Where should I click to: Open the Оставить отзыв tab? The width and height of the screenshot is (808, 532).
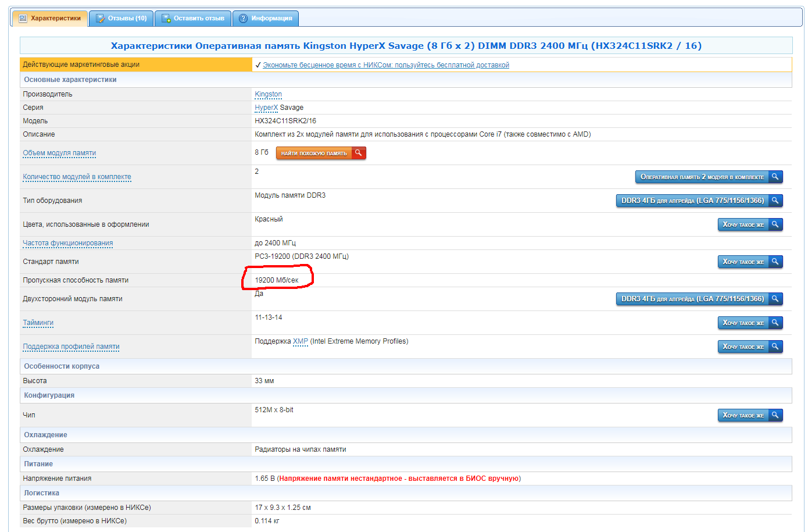click(x=193, y=19)
